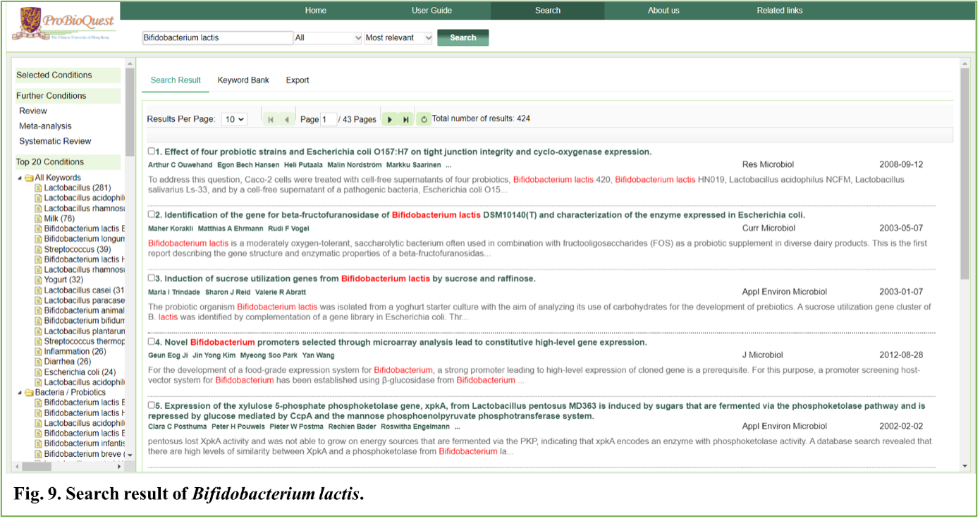Collapse the All Keywords tree folder
980x521 pixels.
[x=20, y=178]
